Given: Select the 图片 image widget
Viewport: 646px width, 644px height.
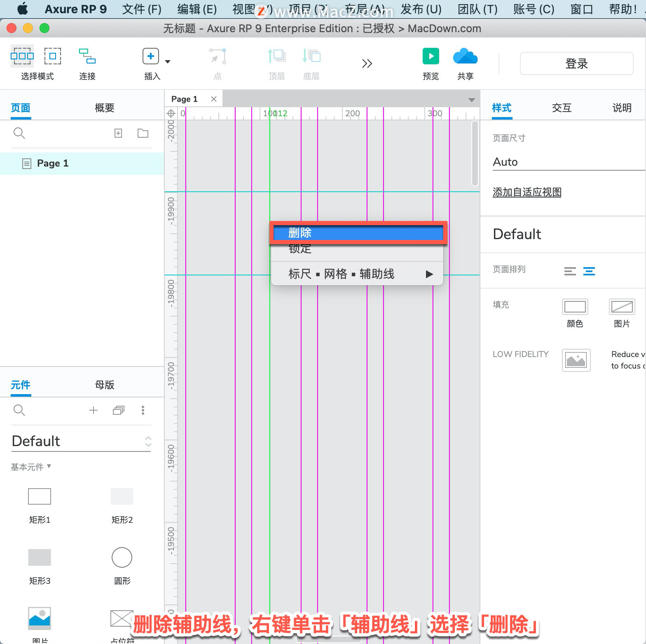Looking at the screenshot, I should click(40, 618).
